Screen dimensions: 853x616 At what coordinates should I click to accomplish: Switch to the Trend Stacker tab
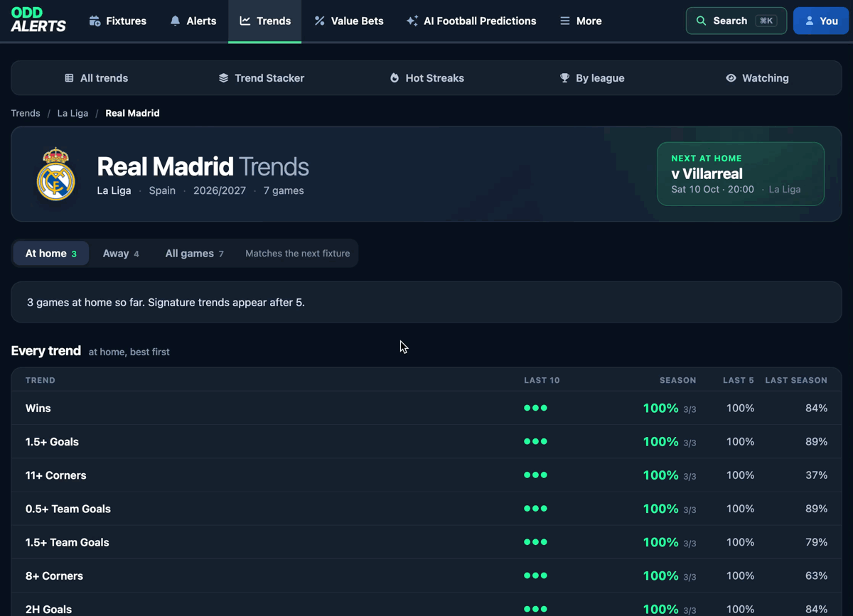click(x=261, y=78)
